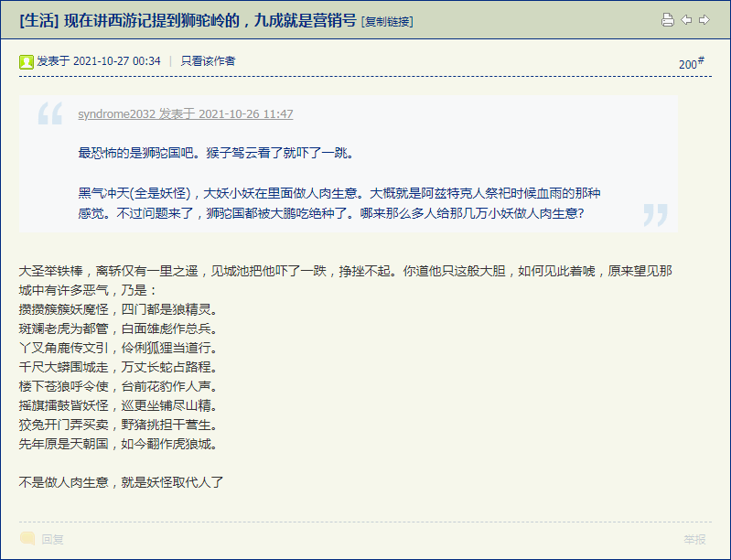Click 只看该作者 link
This screenshot has height=560, width=731.
(208, 61)
